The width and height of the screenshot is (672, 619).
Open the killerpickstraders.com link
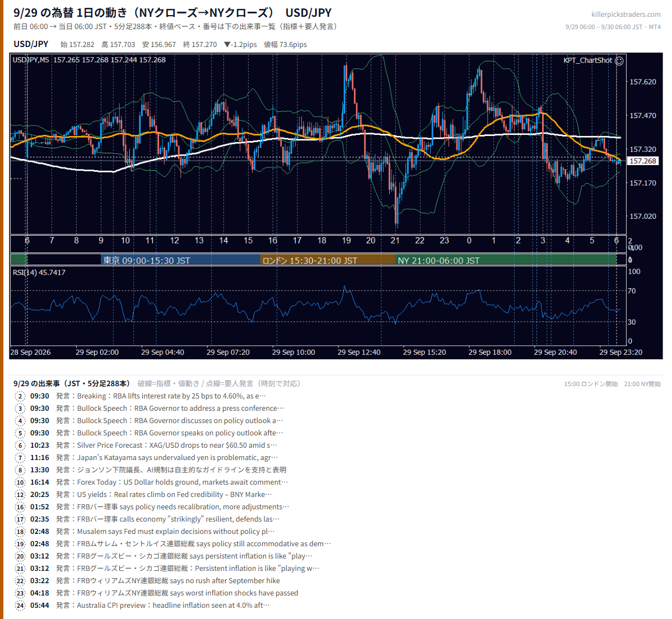click(x=626, y=15)
